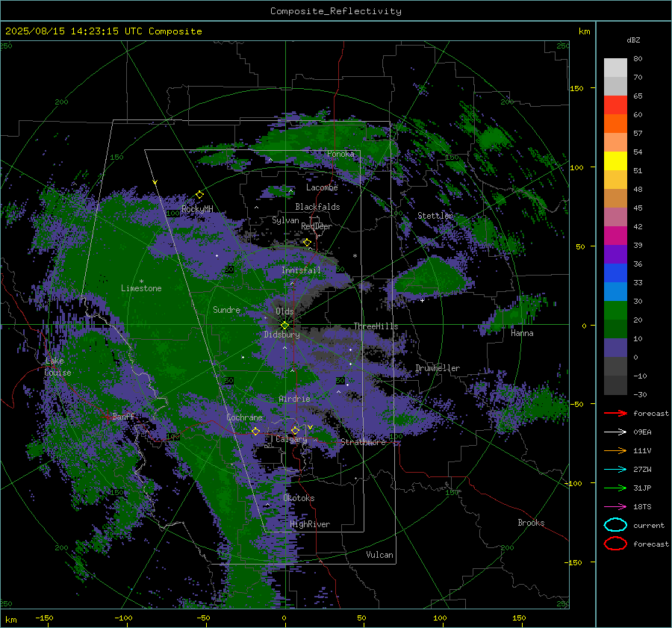Click the 80 dBZ light gray swatch
Viewport: 672px width, 628px height.
coord(615,67)
